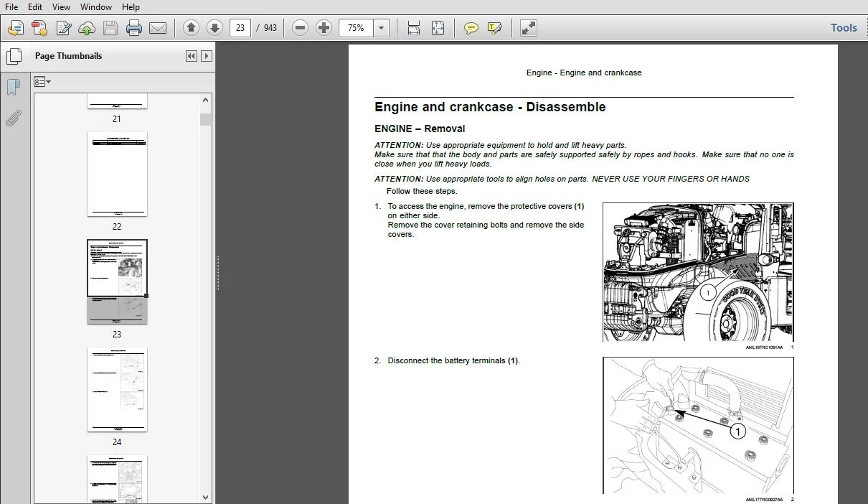
Task: Select page 22 thumbnail
Action: [x=117, y=174]
